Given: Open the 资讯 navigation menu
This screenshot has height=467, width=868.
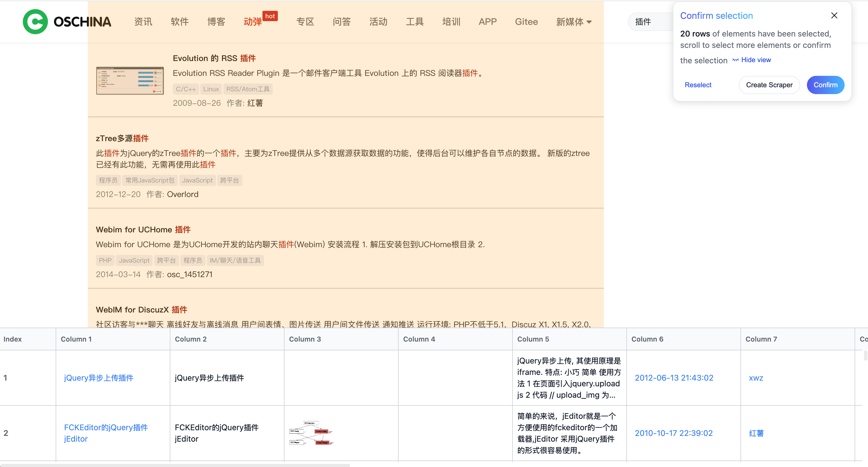Looking at the screenshot, I should pyautogui.click(x=143, y=22).
